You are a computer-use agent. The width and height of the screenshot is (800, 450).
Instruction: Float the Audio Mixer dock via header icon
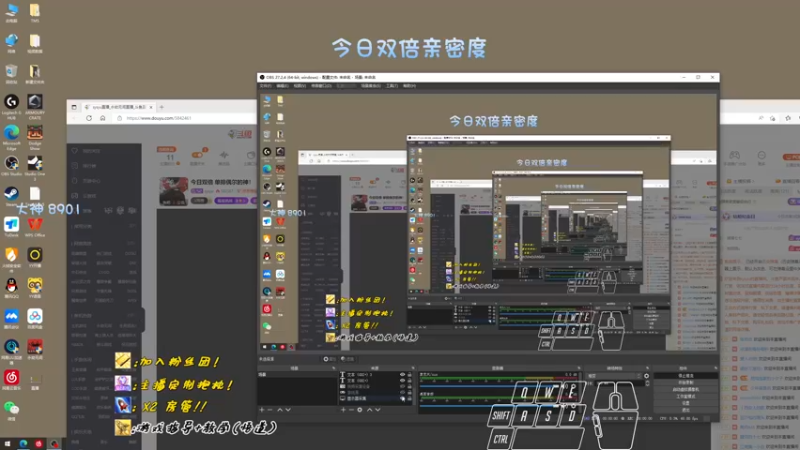[x=579, y=368]
